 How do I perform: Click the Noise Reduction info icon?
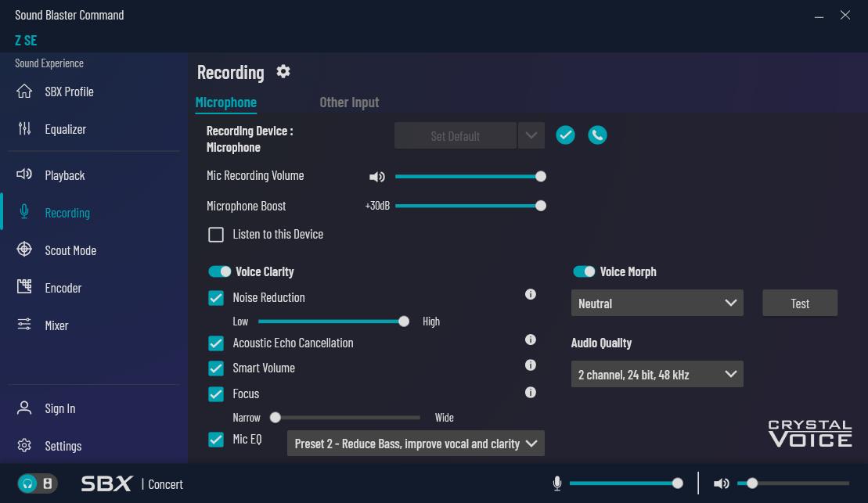pos(530,295)
